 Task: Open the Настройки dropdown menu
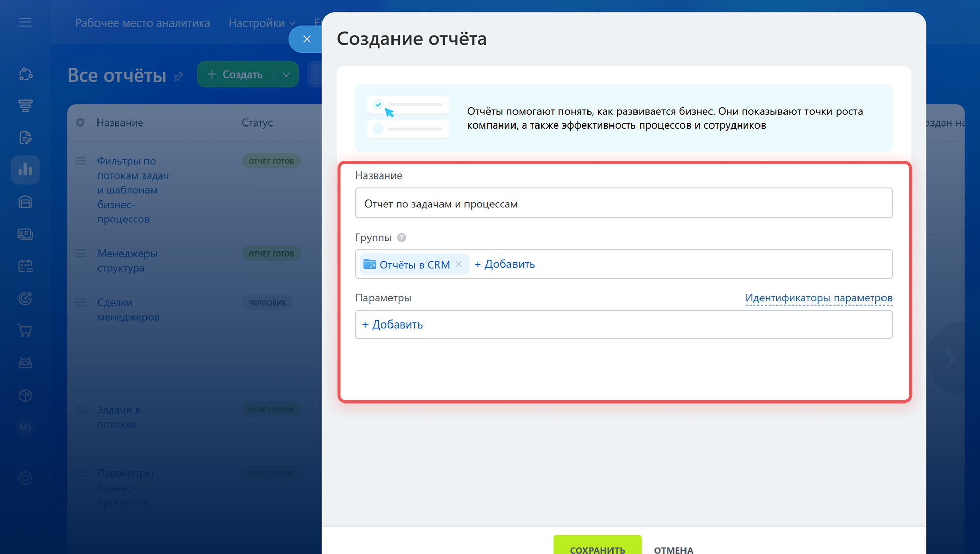coord(261,23)
